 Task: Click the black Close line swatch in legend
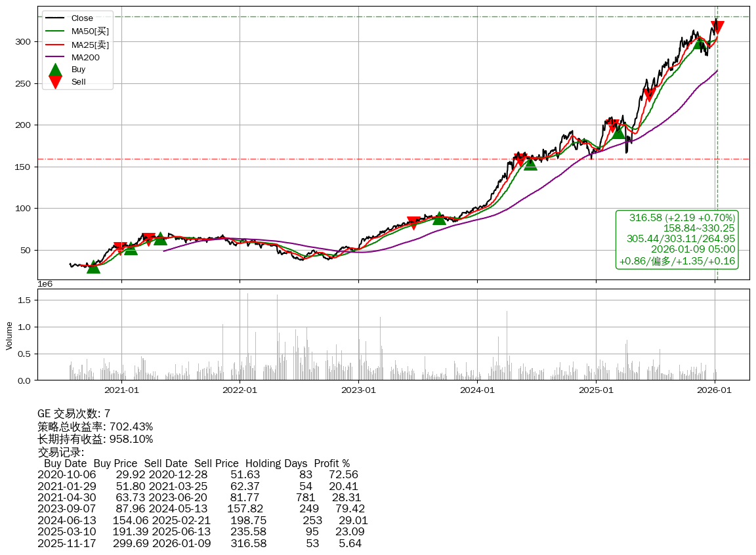tap(56, 18)
